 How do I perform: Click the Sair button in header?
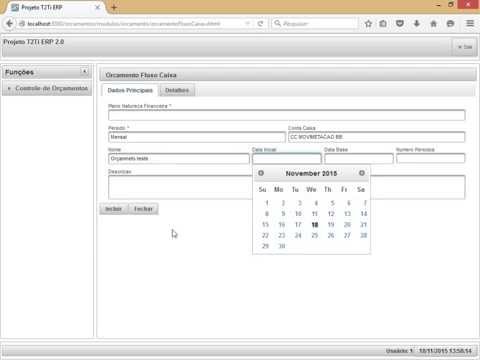[x=465, y=47]
